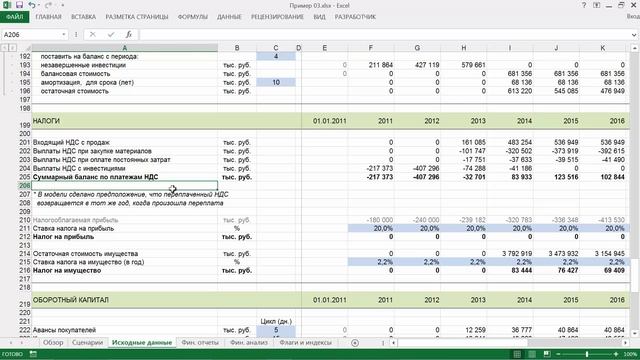Open the РАЗРАБОТЧИК ribbon tab
The height and width of the screenshot is (360, 640).
click(355, 17)
